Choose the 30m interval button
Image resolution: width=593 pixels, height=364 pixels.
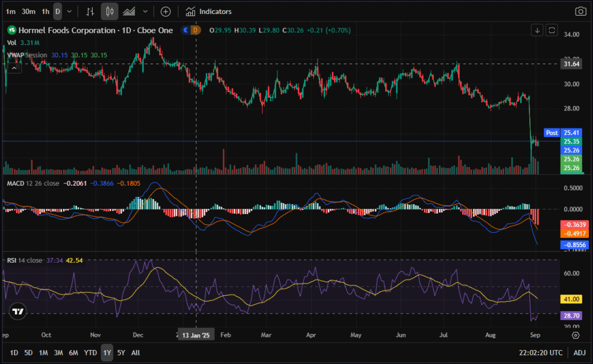pyautogui.click(x=28, y=12)
